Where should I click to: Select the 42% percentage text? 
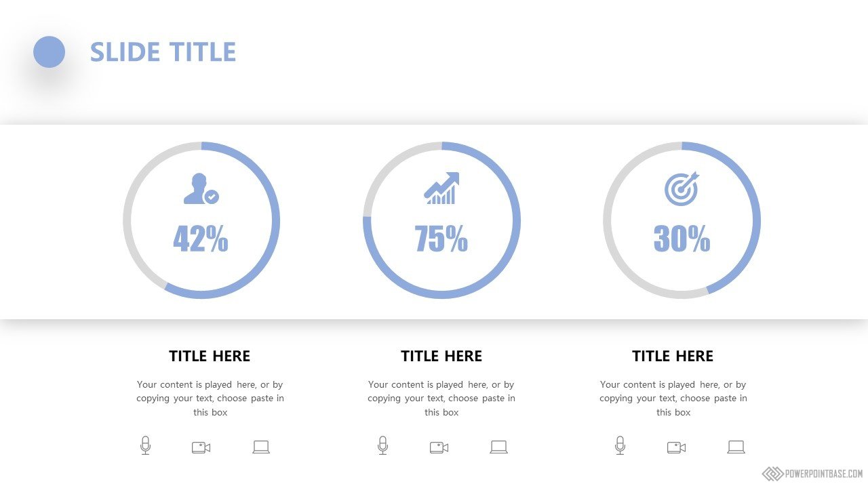point(201,239)
